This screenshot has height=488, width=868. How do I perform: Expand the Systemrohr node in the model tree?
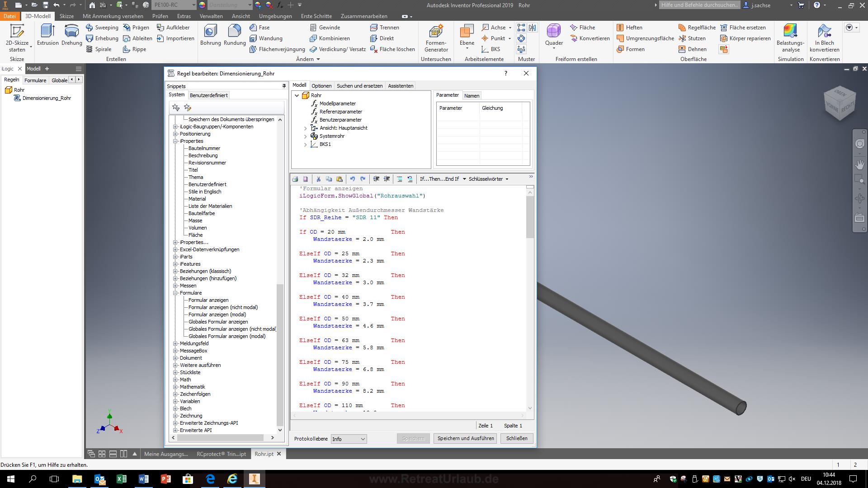(x=306, y=136)
